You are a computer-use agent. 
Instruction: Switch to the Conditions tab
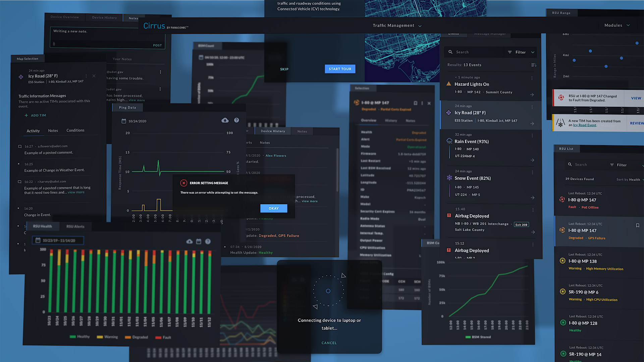point(75,130)
